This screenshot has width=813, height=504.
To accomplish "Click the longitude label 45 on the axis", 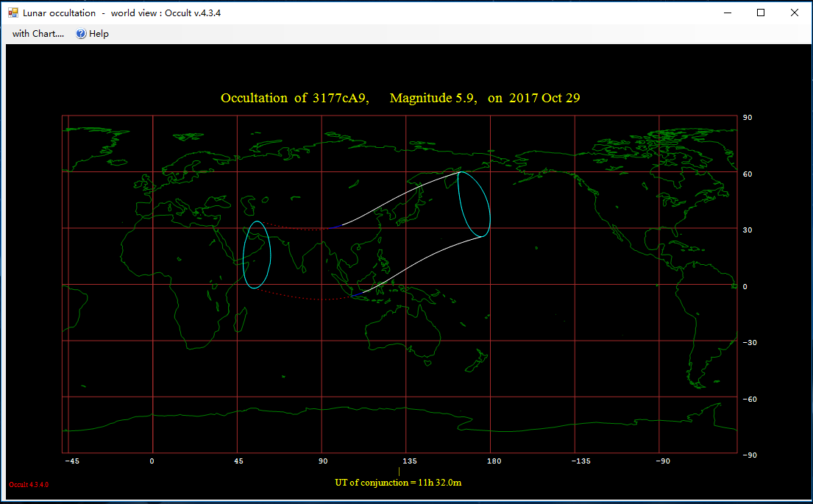I will click(x=238, y=461).
